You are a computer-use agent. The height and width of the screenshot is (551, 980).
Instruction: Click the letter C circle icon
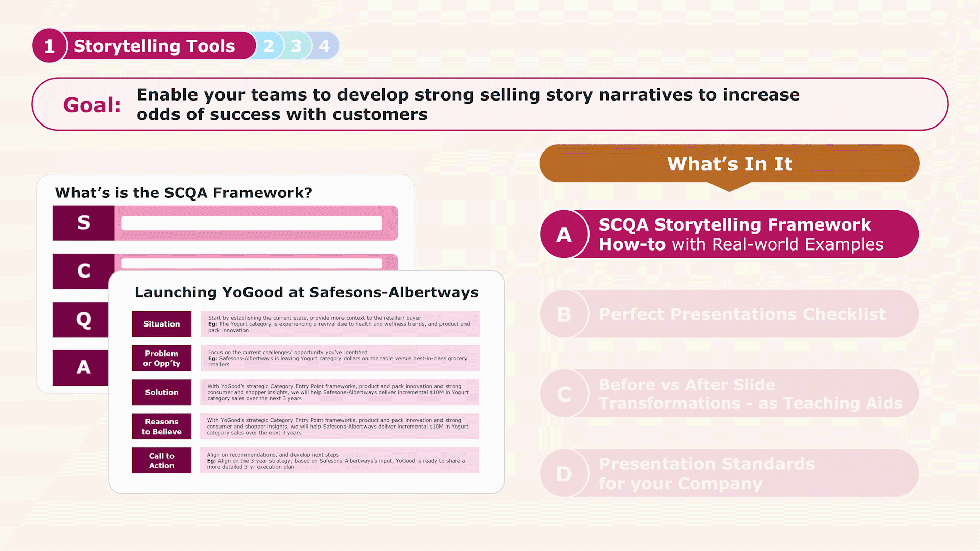(564, 394)
